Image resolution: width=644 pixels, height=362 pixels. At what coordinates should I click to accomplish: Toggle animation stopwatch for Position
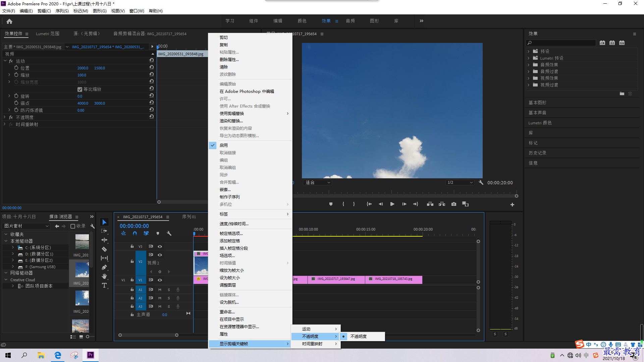click(16, 68)
